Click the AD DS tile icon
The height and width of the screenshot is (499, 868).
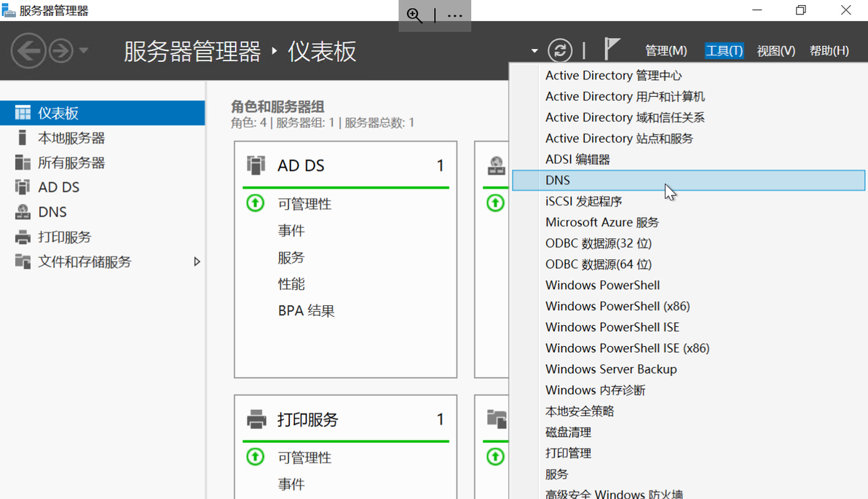256,165
